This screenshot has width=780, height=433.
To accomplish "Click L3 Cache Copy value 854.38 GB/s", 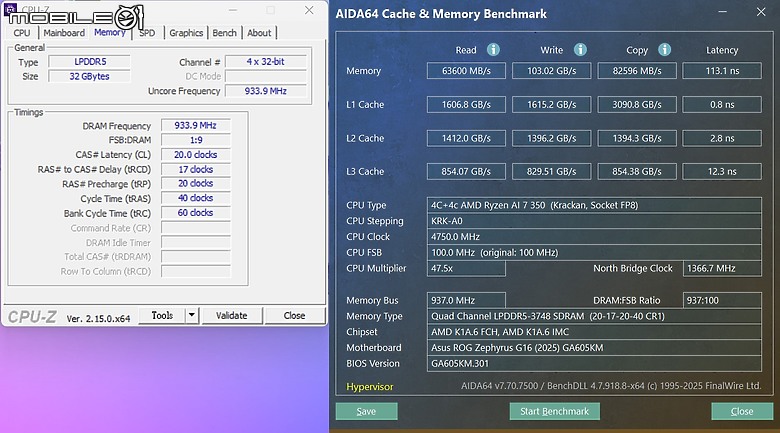I will click(x=637, y=171).
